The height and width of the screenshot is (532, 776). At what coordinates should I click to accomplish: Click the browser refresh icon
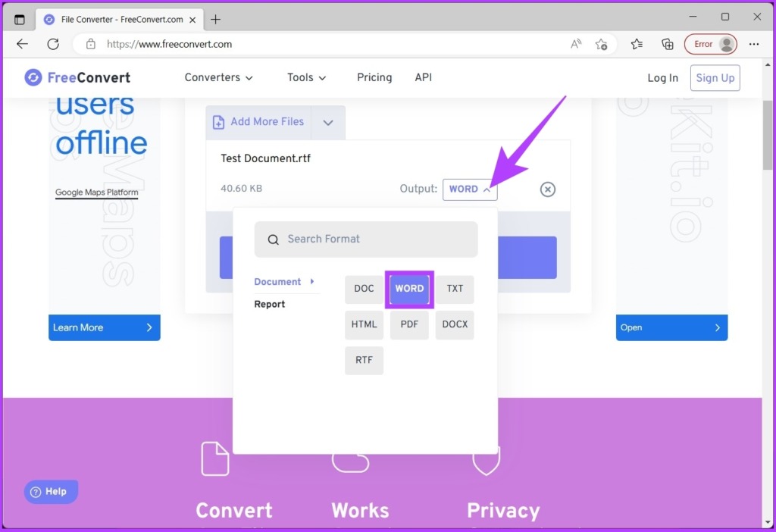53,44
